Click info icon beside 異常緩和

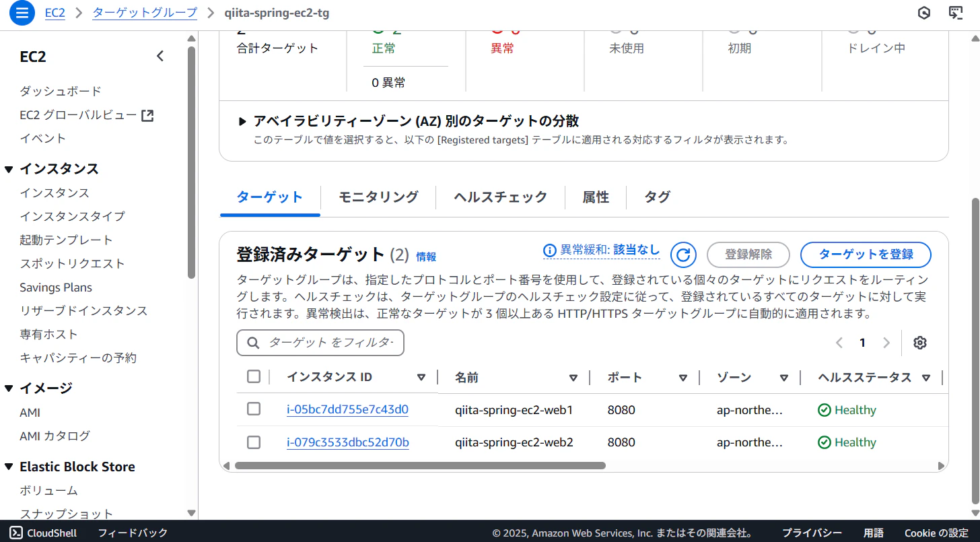(550, 250)
